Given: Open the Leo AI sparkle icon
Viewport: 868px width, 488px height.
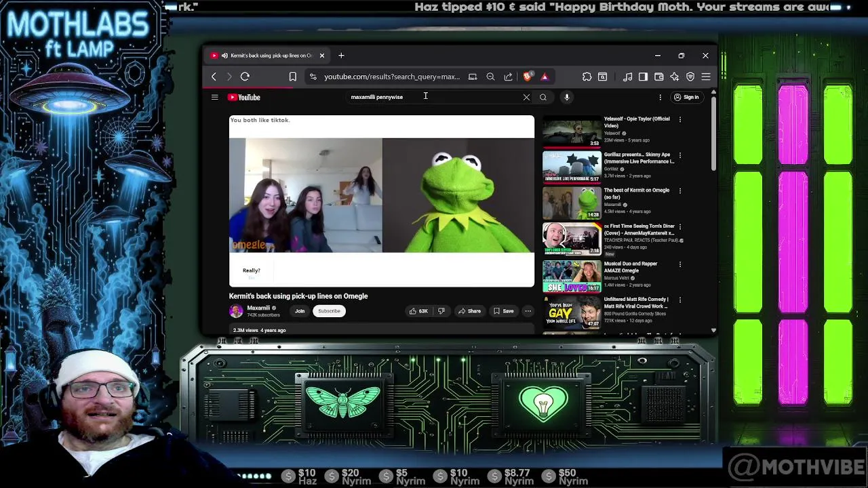Looking at the screenshot, I should click(x=674, y=77).
